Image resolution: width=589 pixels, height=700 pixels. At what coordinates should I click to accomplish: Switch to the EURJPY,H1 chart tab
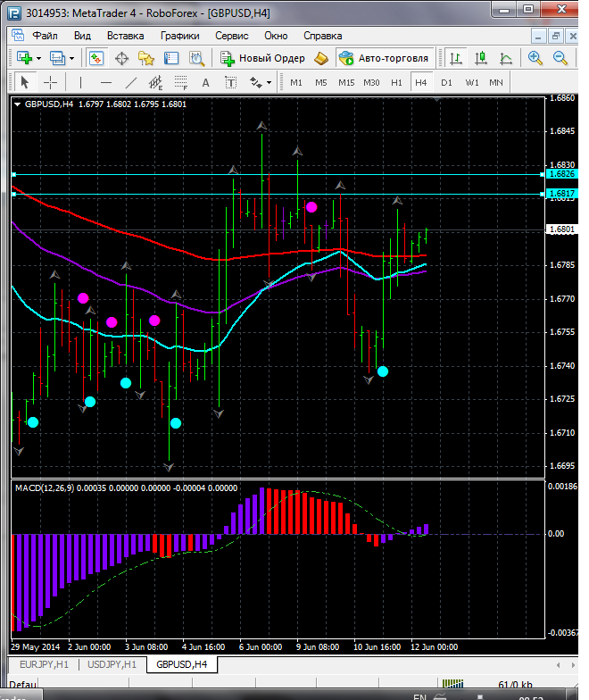[44, 664]
